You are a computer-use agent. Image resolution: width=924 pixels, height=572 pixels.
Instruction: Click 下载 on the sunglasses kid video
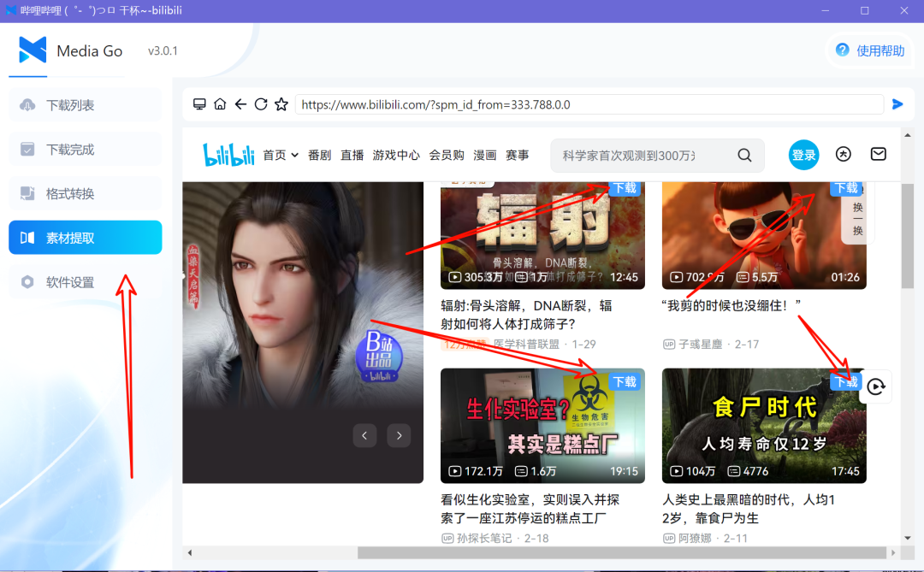click(x=847, y=188)
